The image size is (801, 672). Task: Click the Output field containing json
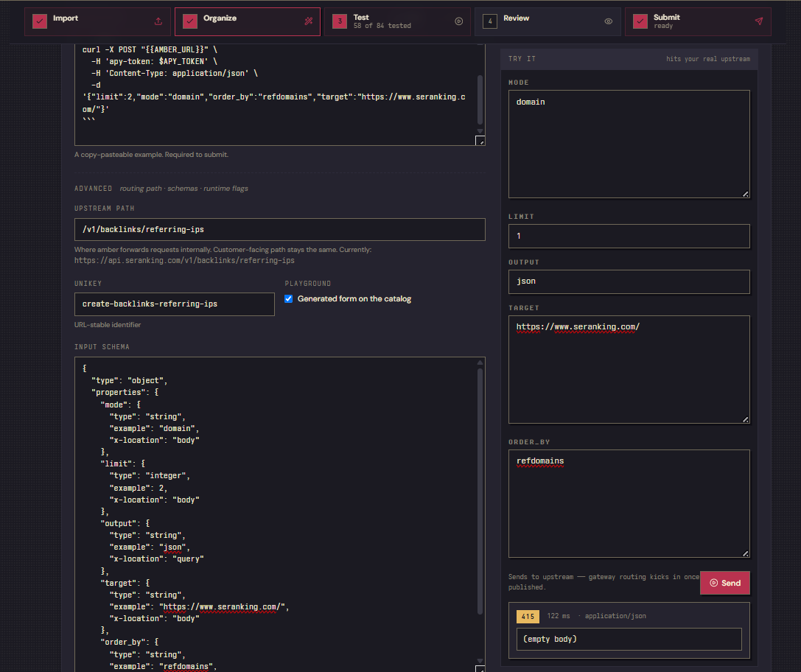tap(629, 281)
